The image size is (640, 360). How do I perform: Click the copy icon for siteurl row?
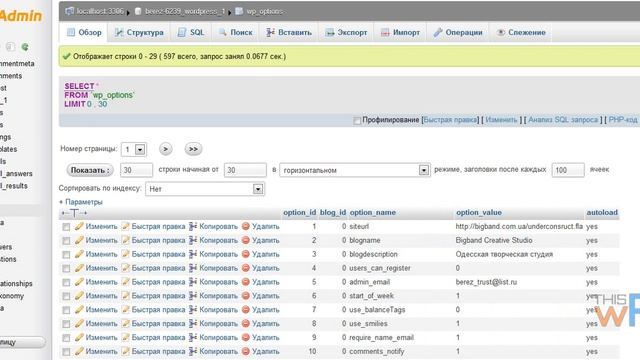[x=193, y=226]
